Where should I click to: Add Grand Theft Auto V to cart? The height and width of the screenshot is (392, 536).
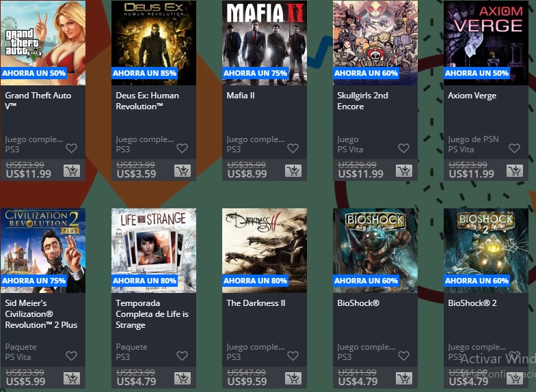pyautogui.click(x=72, y=171)
